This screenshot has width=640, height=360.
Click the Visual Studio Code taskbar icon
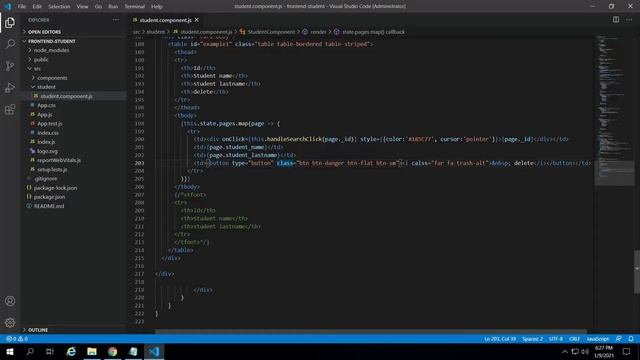click(x=154, y=351)
